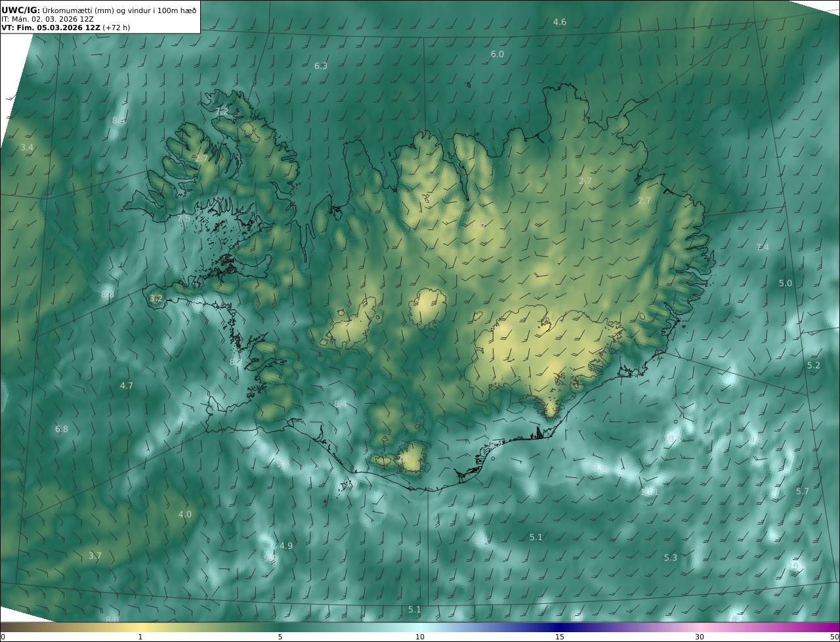This screenshot has width=840, height=642.
Task: Click the colorbar tick label 50
Action: (835, 637)
